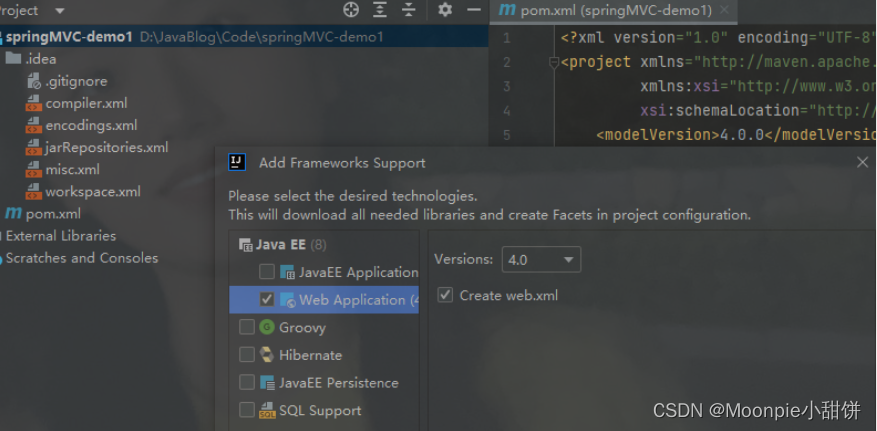Enable the Groovy checkbox

(247, 327)
